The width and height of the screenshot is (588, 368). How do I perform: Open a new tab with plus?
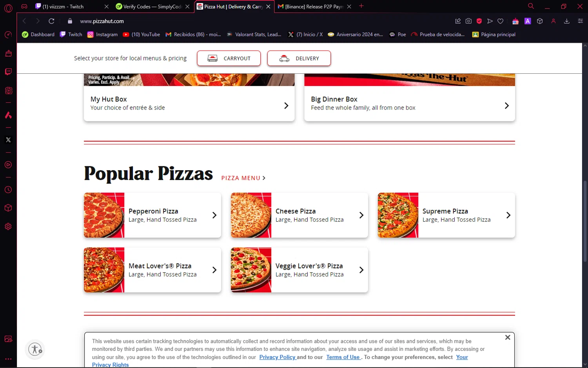361,6
